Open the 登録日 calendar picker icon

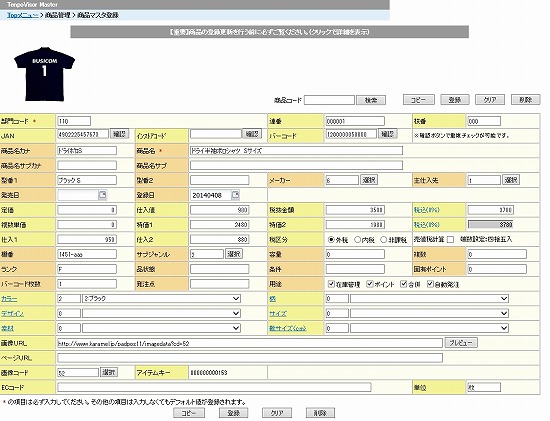tap(235, 195)
